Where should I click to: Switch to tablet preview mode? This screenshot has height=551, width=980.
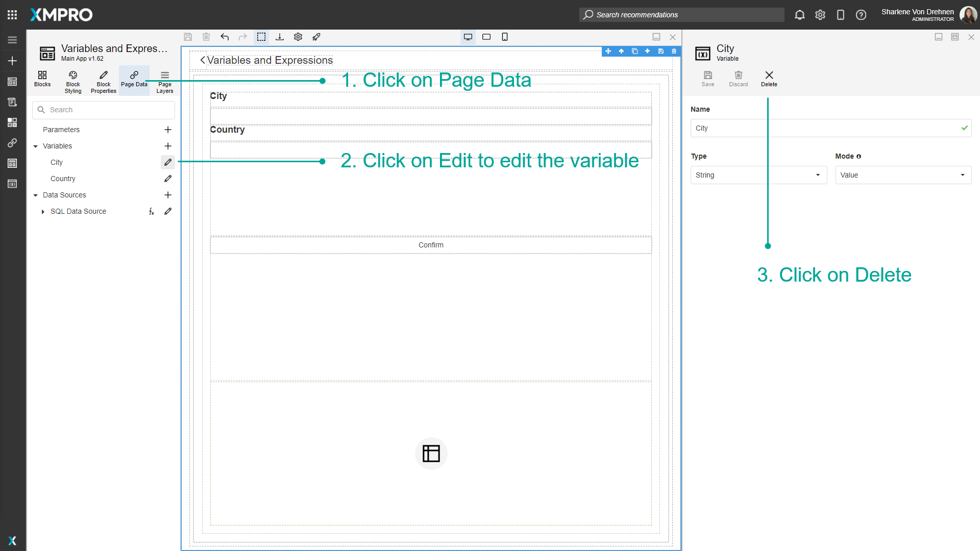click(486, 37)
